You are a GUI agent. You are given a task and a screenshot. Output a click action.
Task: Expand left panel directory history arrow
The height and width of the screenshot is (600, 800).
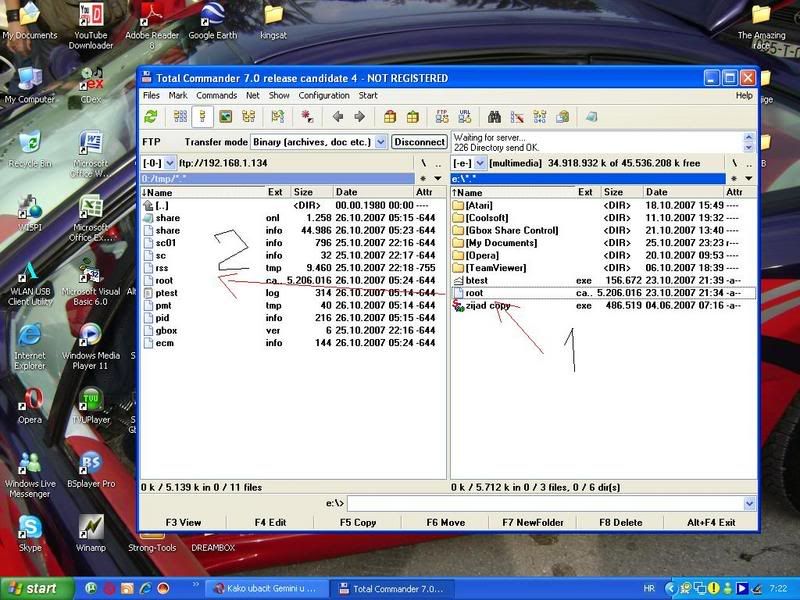tap(438, 179)
